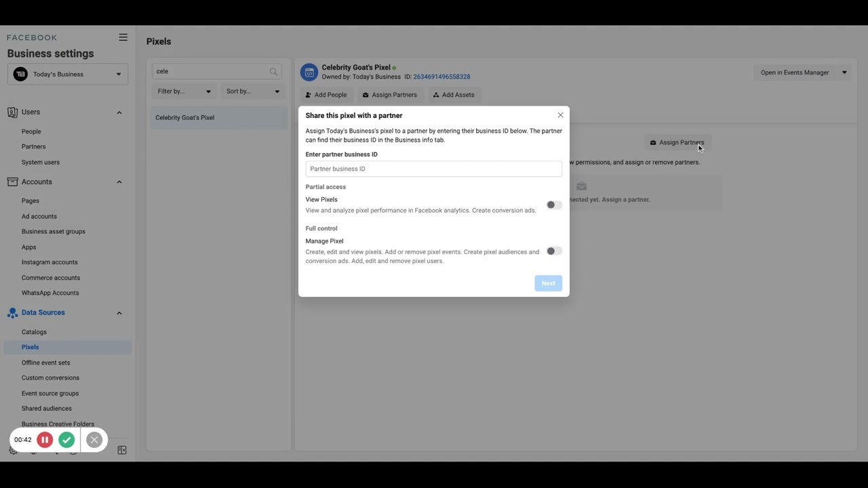This screenshot has width=868, height=488.
Task: Click the Data Sources heading text
Action: tap(43, 312)
